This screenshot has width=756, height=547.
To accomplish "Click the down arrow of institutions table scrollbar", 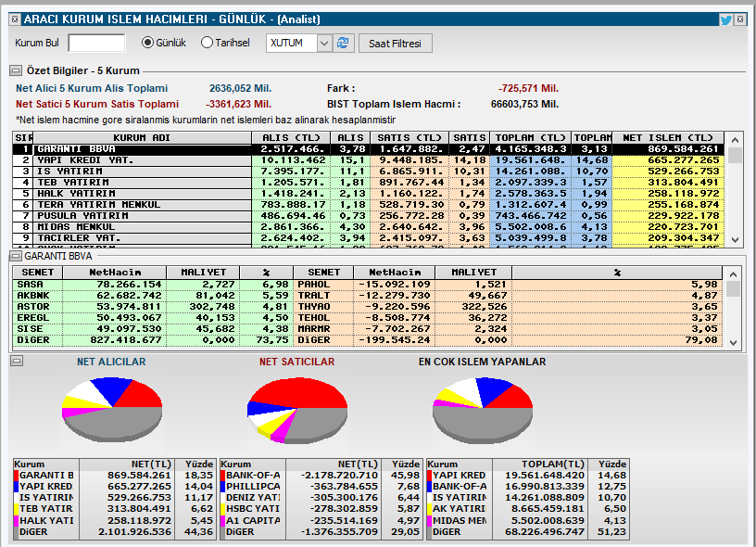I will (735, 240).
